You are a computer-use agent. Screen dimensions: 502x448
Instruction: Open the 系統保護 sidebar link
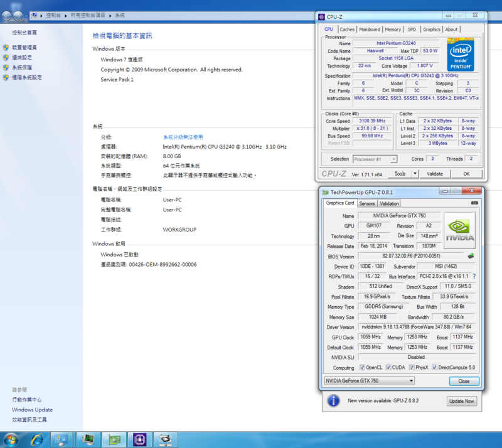click(x=22, y=68)
